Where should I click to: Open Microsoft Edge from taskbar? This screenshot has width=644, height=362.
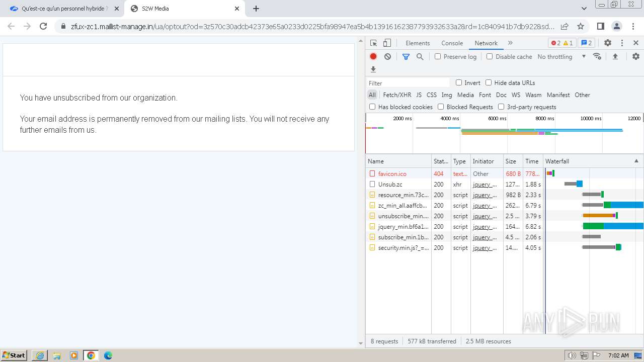click(x=108, y=355)
